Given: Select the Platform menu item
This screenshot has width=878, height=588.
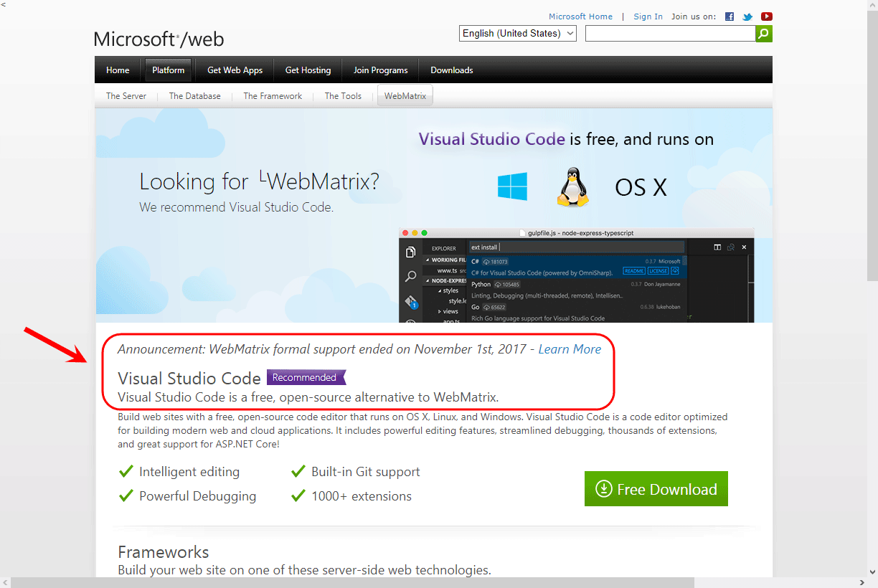Looking at the screenshot, I should (x=169, y=70).
